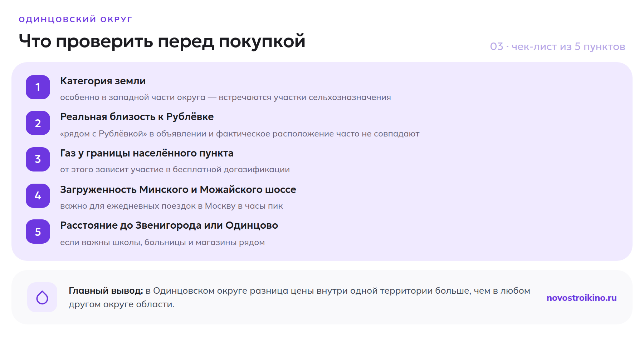Click 'Реальная близость к Рублёвке' title
The height and width of the screenshot is (348, 644).
pos(137,117)
